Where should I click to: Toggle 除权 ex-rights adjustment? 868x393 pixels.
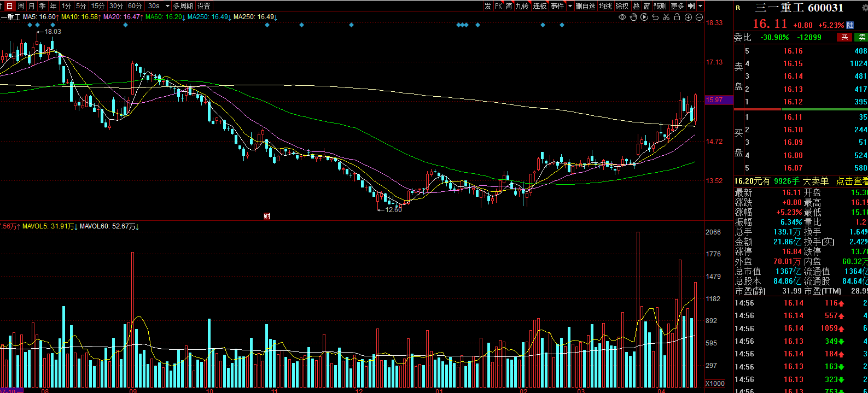click(622, 6)
